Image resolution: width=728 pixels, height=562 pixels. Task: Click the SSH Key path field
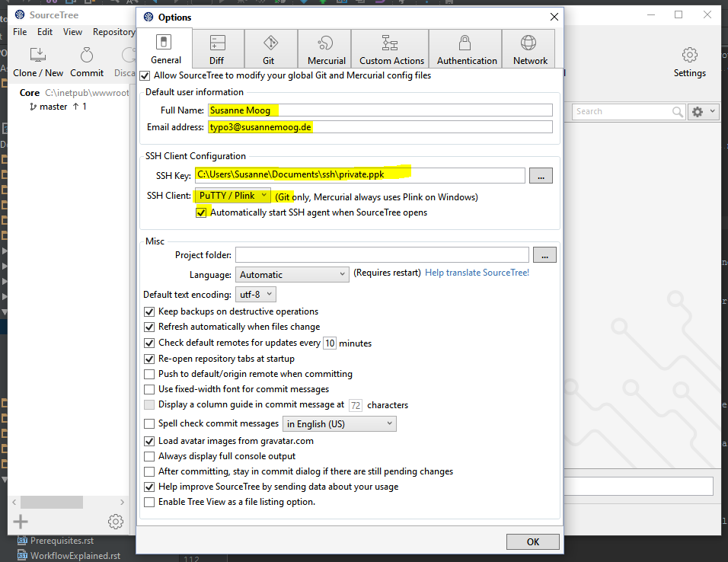click(360, 175)
